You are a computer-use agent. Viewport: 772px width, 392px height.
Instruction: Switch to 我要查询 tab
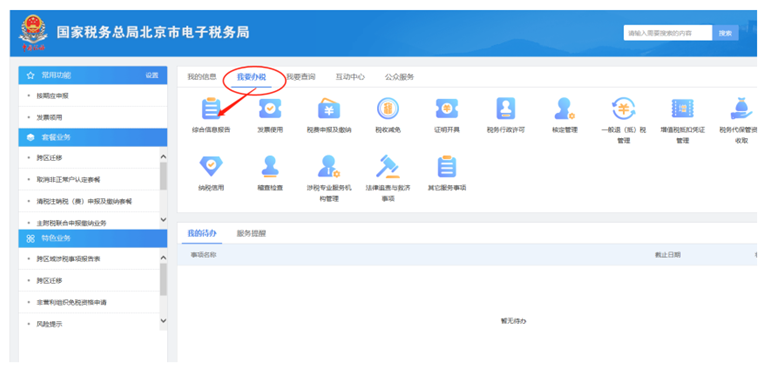pyautogui.click(x=301, y=77)
